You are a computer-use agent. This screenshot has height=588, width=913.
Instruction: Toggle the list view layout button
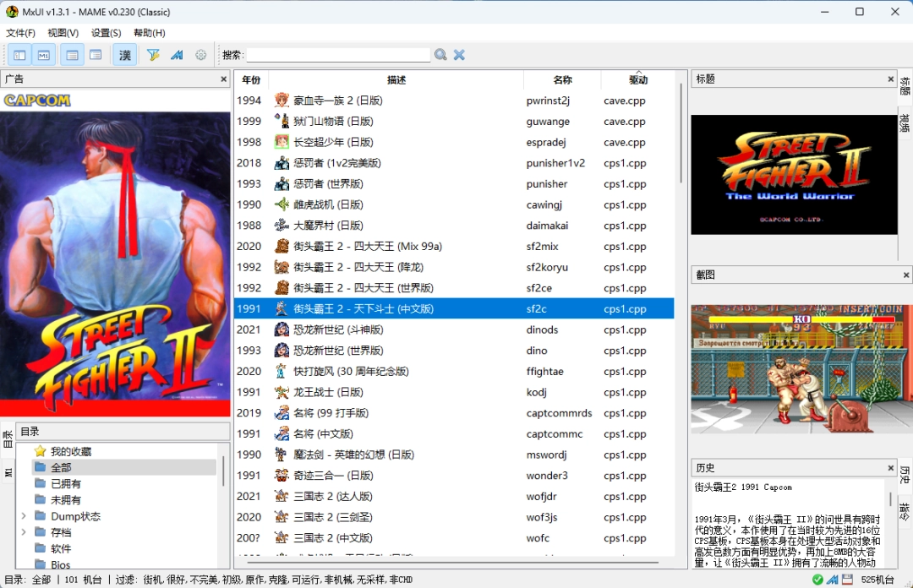click(x=72, y=54)
